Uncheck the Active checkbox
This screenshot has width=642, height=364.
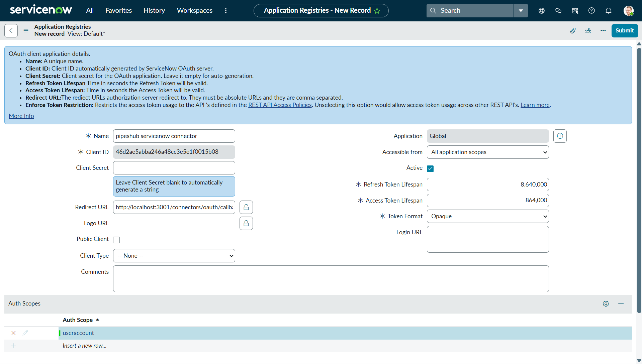(x=430, y=168)
